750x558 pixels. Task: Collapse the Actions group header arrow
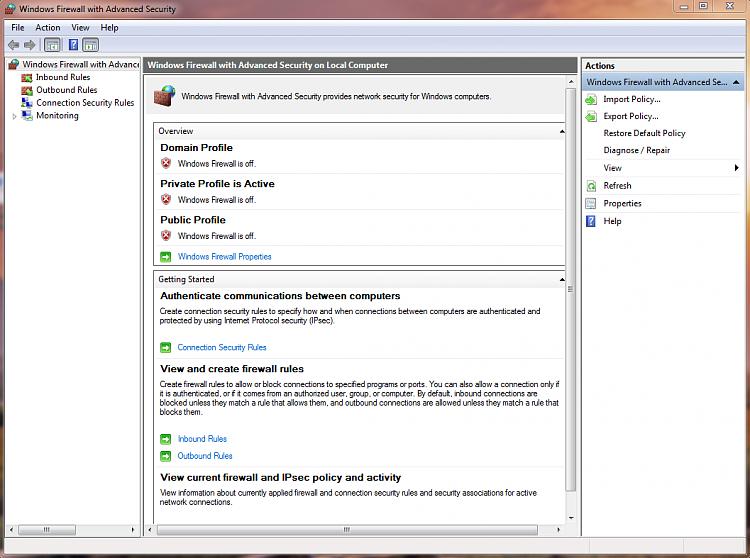[736, 82]
